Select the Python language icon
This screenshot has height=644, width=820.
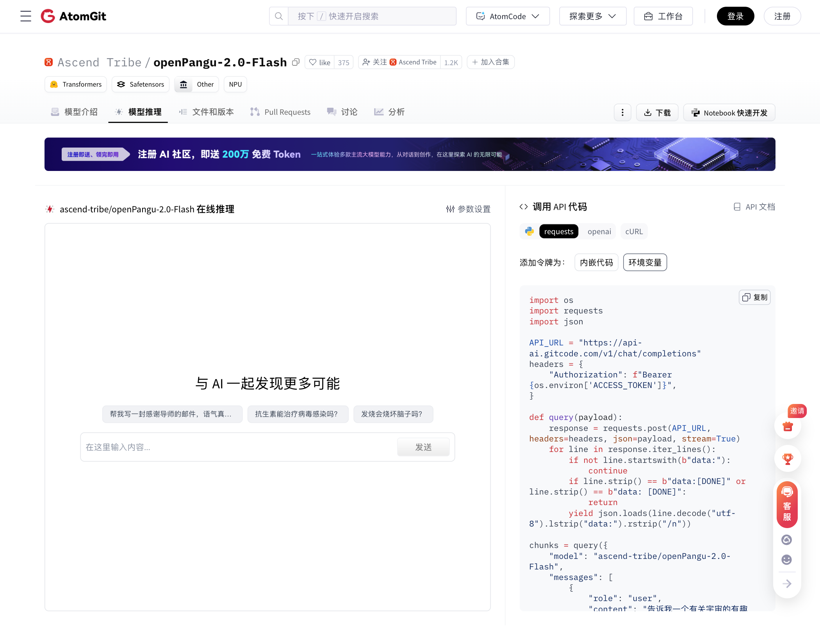coord(529,231)
